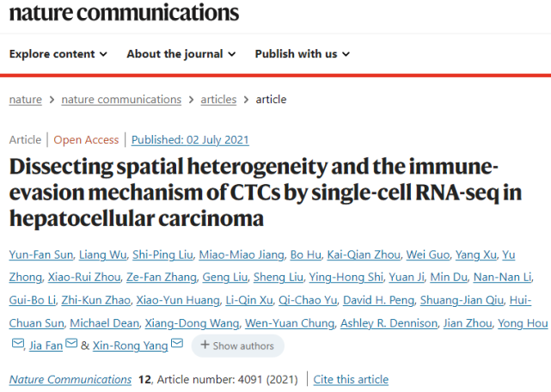Expand the Publish with us menu
This screenshot has height=392, width=551.
tap(303, 53)
